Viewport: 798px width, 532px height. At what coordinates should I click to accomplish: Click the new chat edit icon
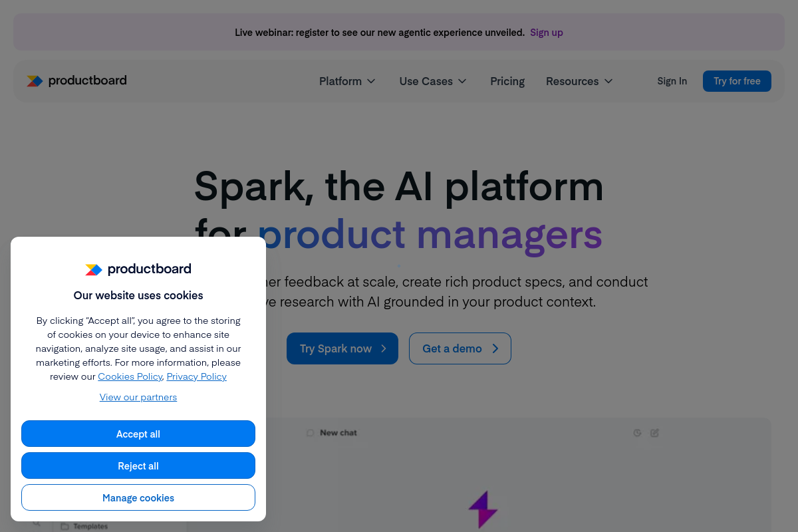654,433
